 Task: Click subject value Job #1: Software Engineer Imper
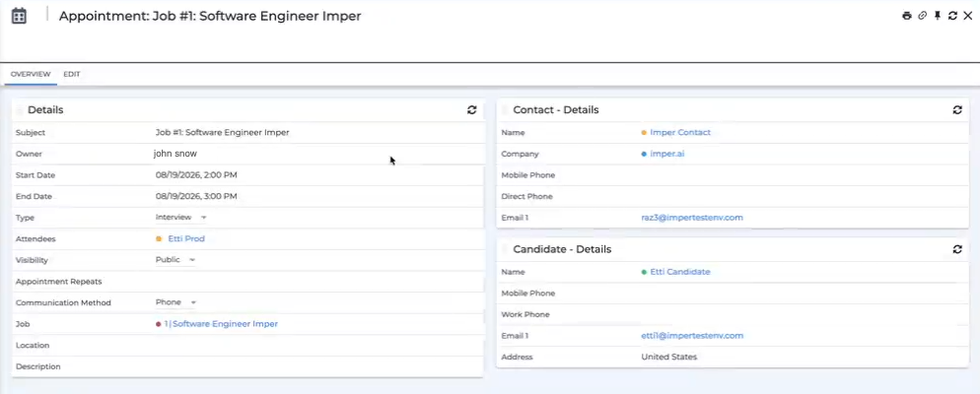(223, 132)
